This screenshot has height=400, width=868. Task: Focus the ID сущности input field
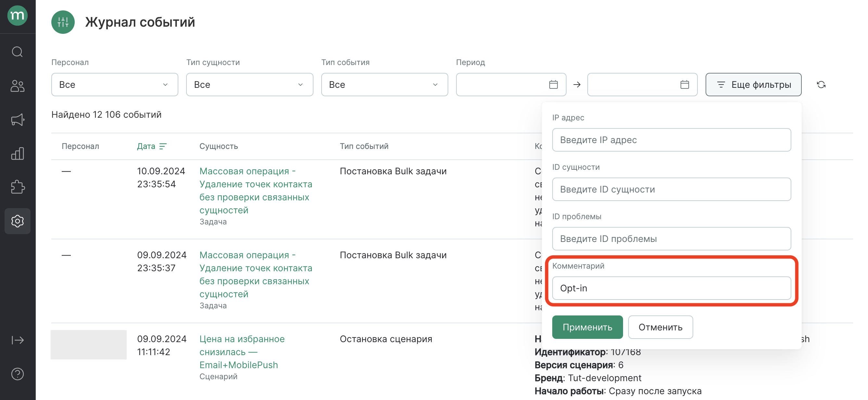[x=671, y=190]
